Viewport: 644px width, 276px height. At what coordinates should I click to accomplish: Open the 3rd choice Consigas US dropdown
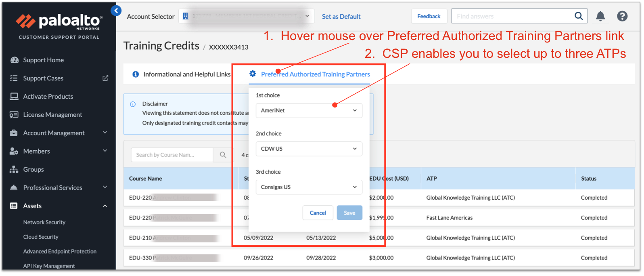[x=309, y=188]
